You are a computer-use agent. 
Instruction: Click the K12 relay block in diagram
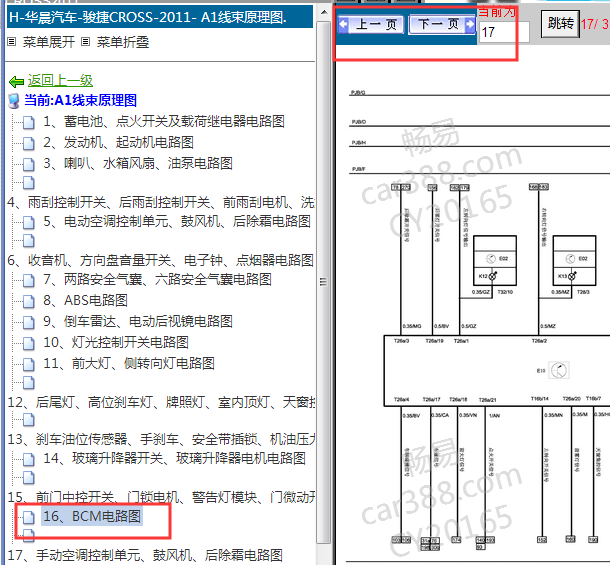tap(495, 261)
